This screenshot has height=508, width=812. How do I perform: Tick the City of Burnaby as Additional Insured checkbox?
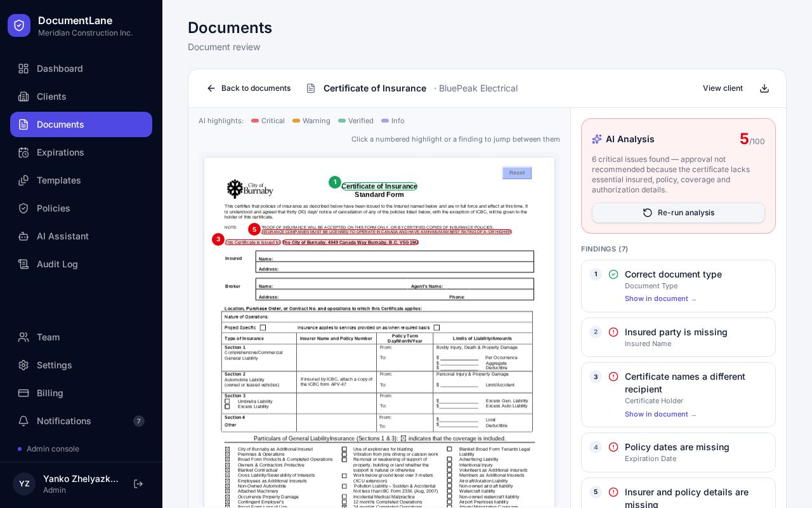click(x=228, y=449)
